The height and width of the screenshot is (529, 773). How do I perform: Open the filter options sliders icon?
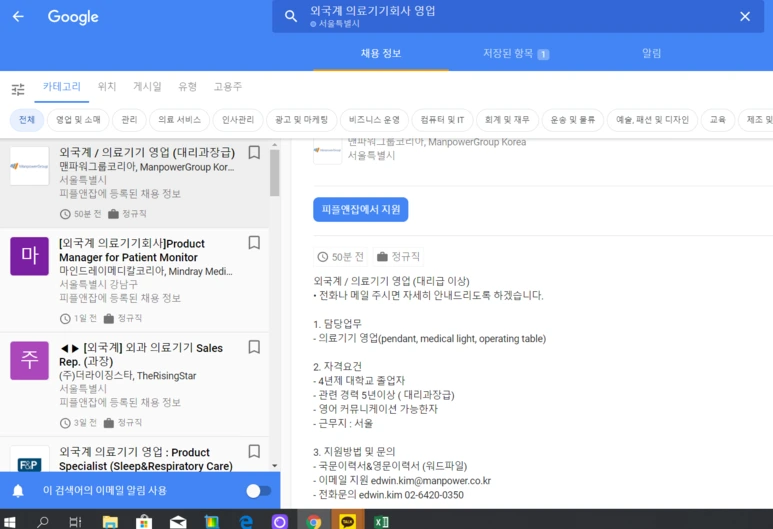(18, 89)
